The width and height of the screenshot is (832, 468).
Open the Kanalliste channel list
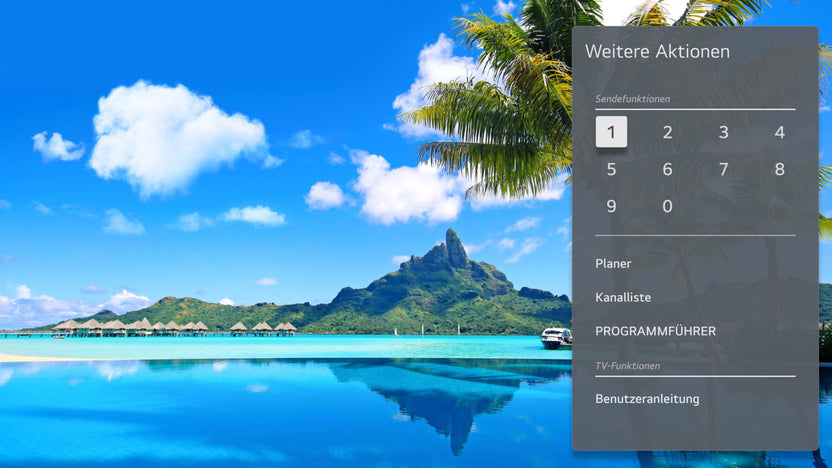tap(623, 297)
